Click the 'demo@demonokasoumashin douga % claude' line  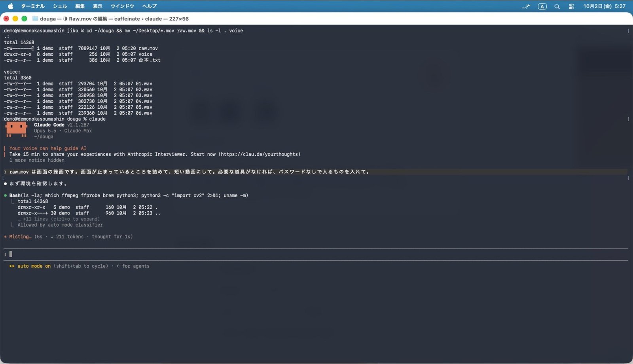point(55,119)
